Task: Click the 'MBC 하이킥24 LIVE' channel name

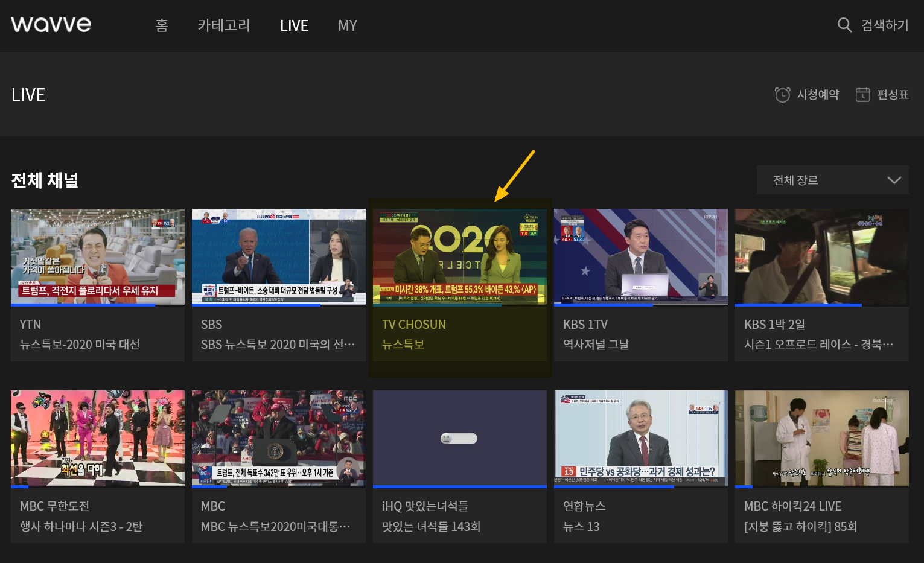Action: tap(792, 506)
